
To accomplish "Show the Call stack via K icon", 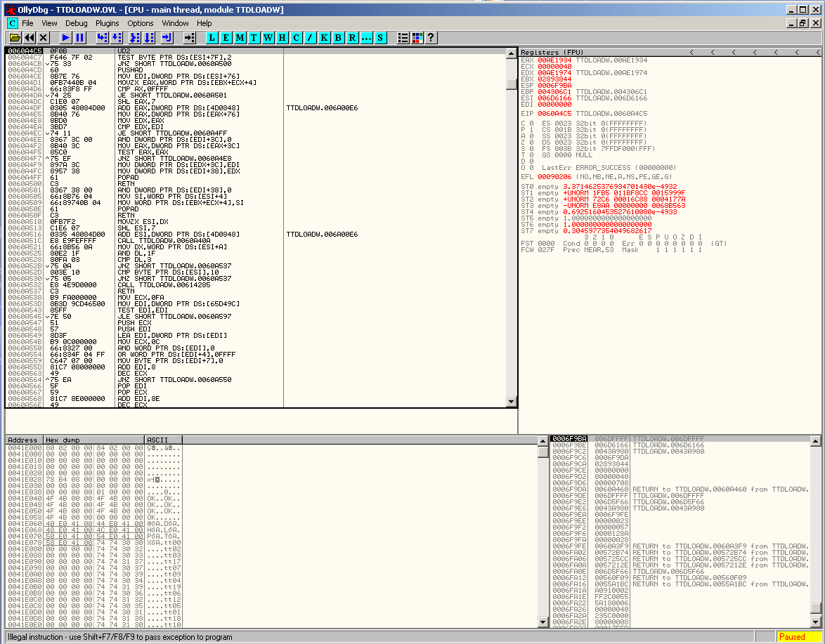I will tap(324, 37).
